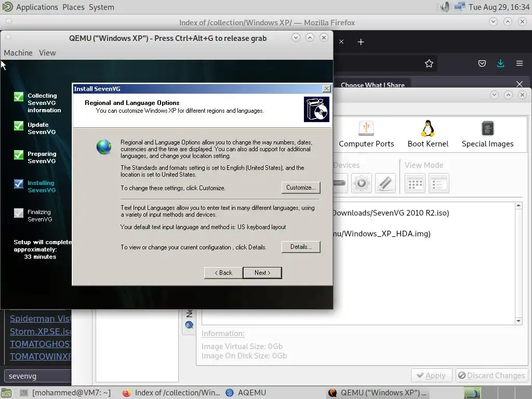Dismiss the Choose What I Share bar
This screenshot has height=399, width=532.
pos(519,84)
